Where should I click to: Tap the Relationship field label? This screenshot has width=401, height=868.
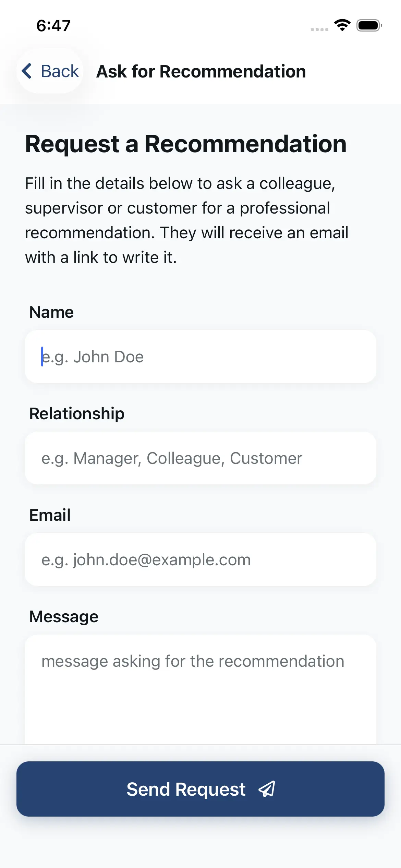[x=77, y=413]
